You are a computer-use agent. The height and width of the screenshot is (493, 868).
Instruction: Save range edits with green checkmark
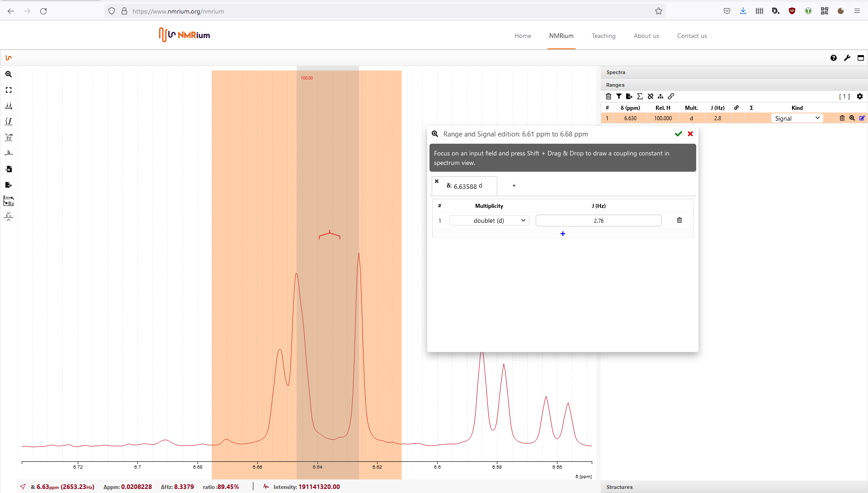coord(678,134)
